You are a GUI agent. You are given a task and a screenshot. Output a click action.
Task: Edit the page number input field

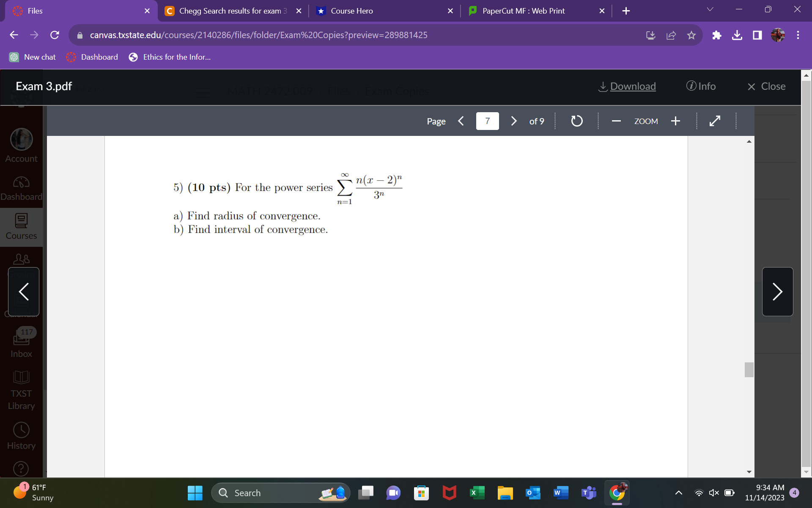[x=487, y=121]
